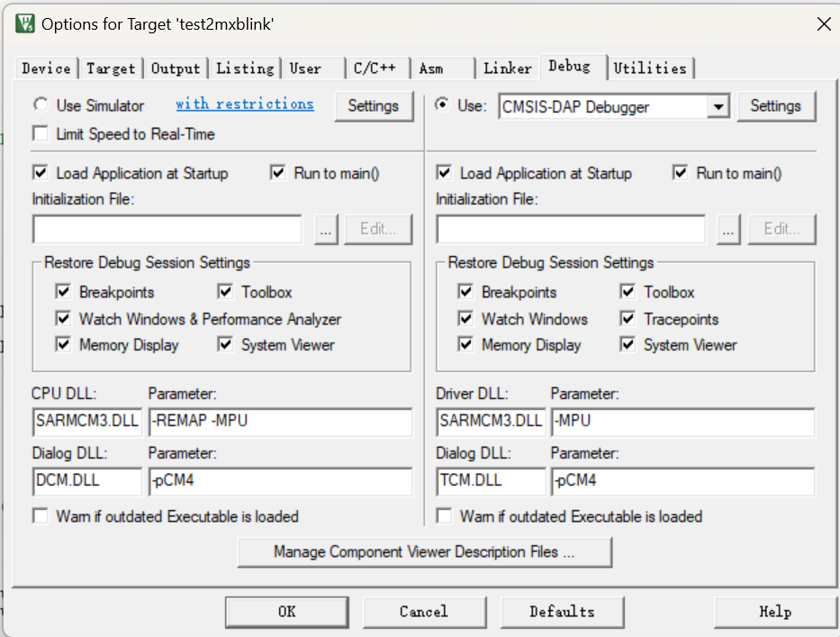Click the Cancel button
Image resolution: width=840 pixels, height=637 pixels.
pyautogui.click(x=424, y=612)
